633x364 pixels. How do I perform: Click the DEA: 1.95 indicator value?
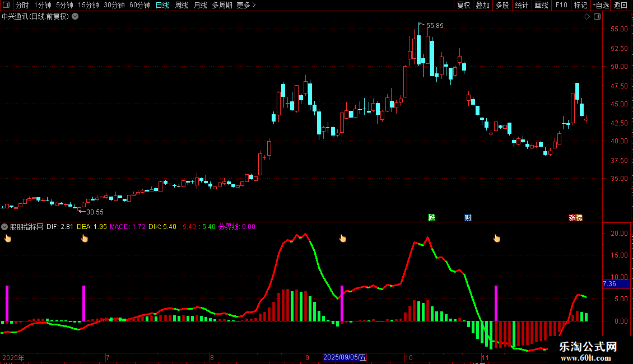(x=92, y=227)
